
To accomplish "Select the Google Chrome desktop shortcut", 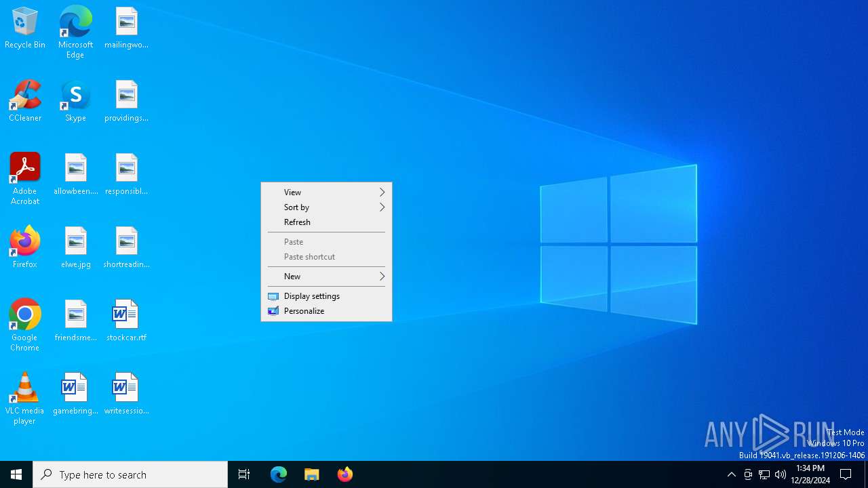I will point(25,325).
